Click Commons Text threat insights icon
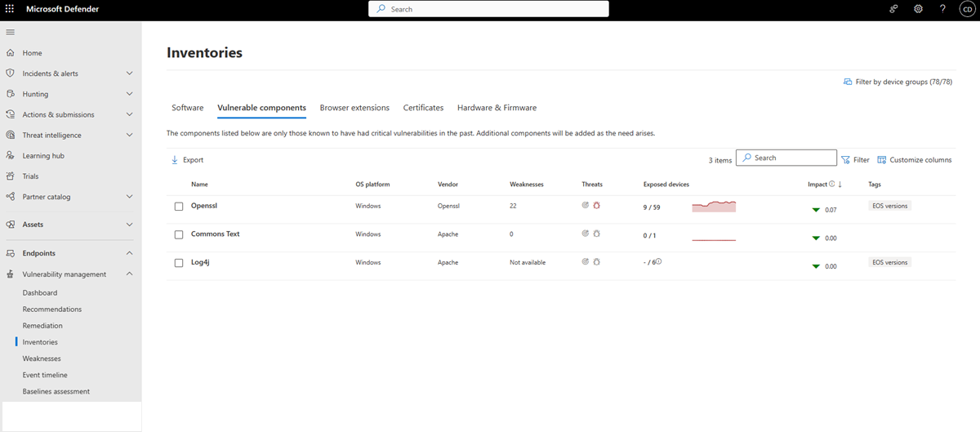This screenshot has height=432, width=980. pyautogui.click(x=586, y=234)
